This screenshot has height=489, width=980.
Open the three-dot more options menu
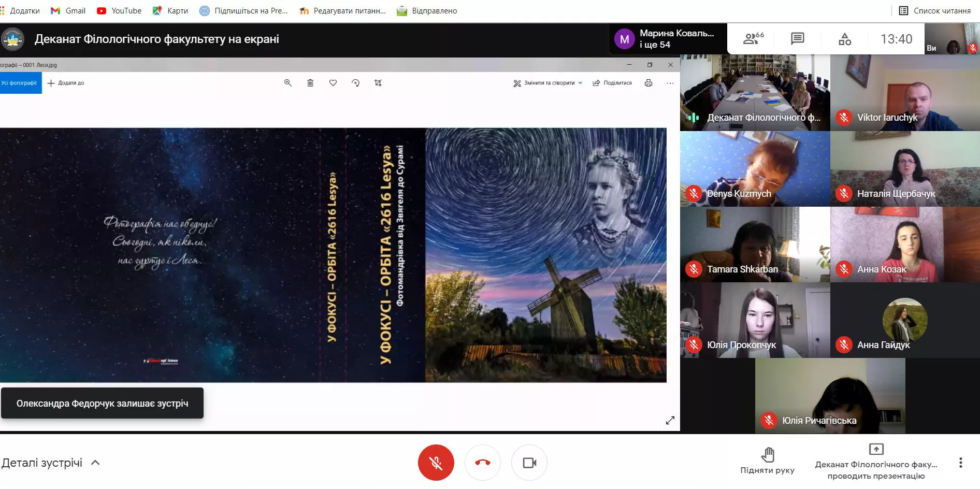[960, 463]
